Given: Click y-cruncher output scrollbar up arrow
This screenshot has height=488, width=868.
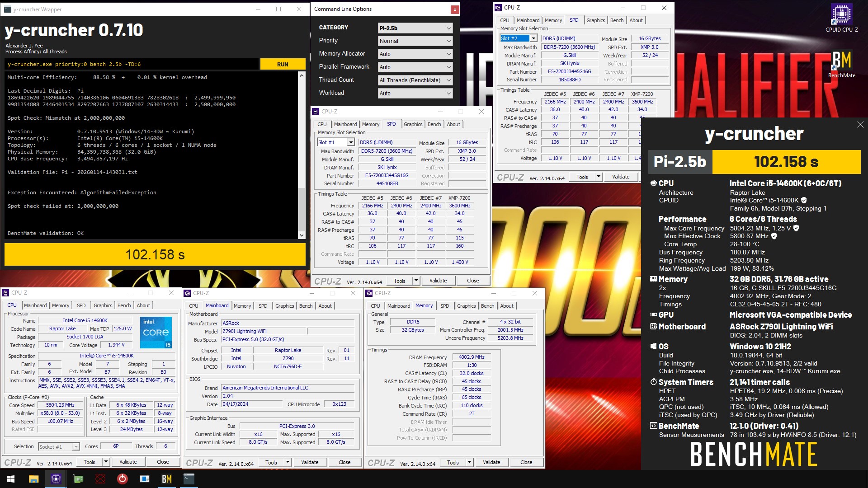Looking at the screenshot, I should pyautogui.click(x=302, y=75).
